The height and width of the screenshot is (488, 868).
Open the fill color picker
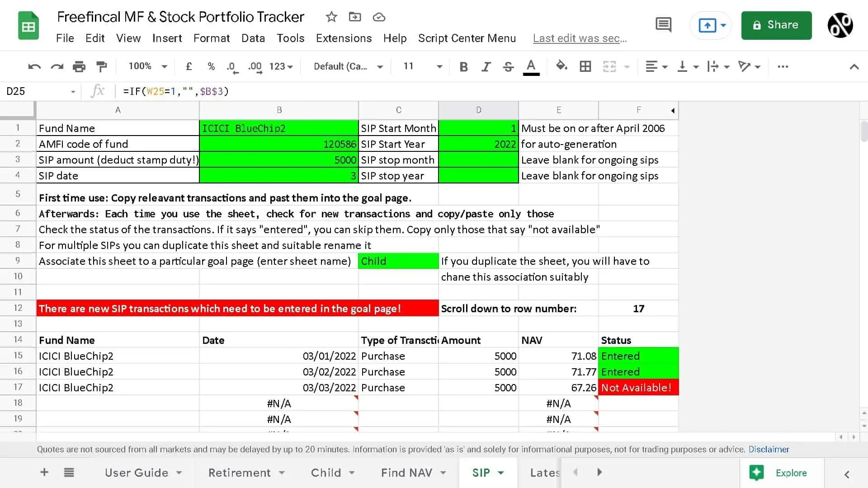561,66
